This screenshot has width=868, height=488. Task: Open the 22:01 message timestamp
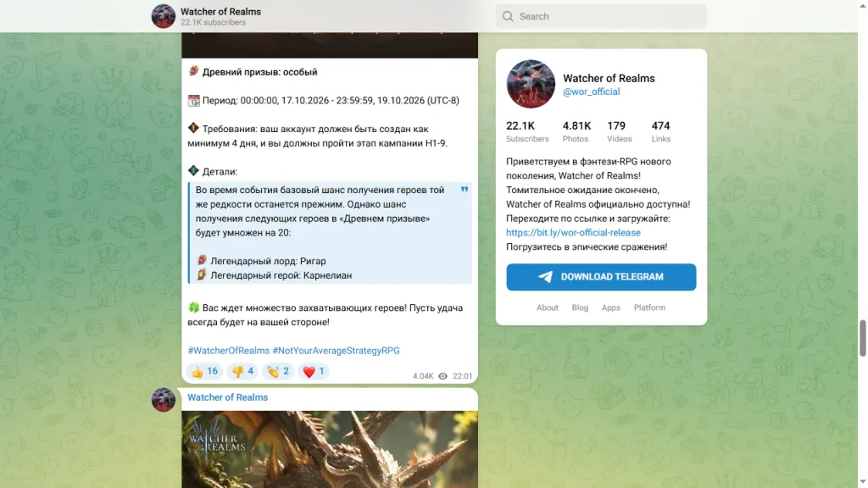click(462, 376)
